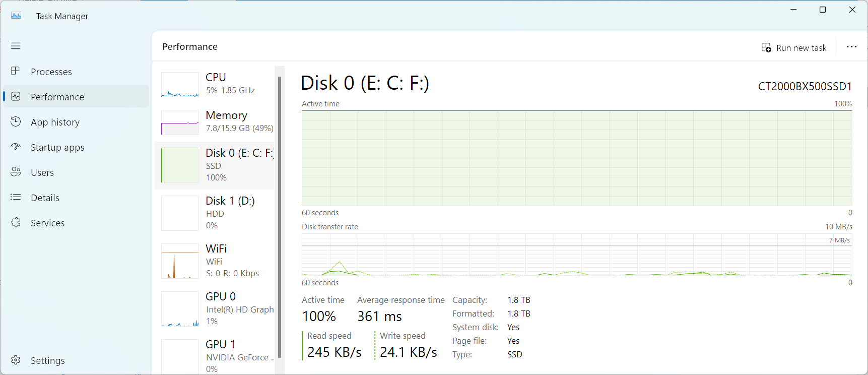Click the device list vertical scrollbar
The height and width of the screenshot is (375, 868).
click(280, 217)
